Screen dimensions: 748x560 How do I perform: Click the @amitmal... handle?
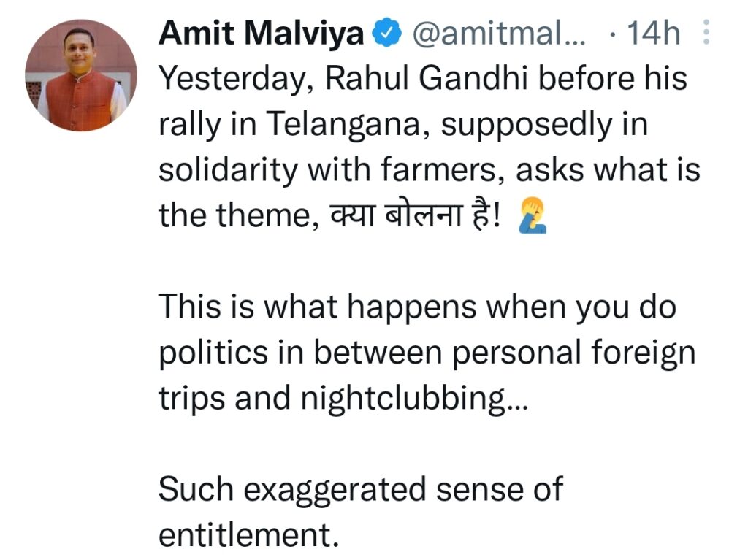tap(498, 34)
